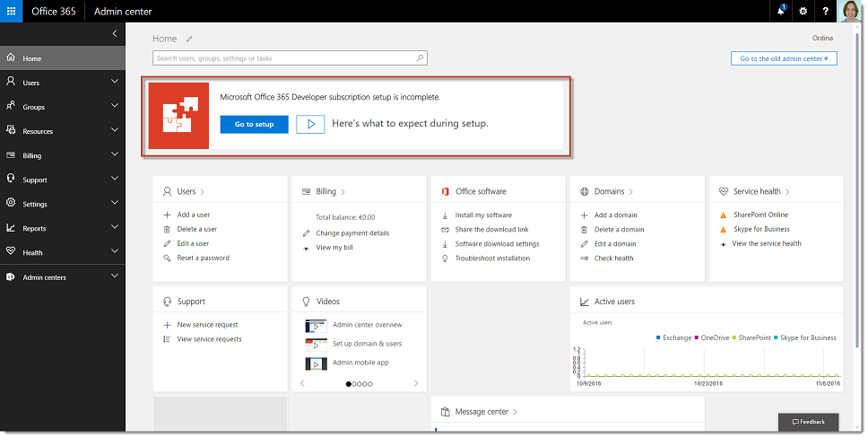The height and width of the screenshot is (438, 868).
Task: Click the Billing card icon
Action: coord(306,191)
